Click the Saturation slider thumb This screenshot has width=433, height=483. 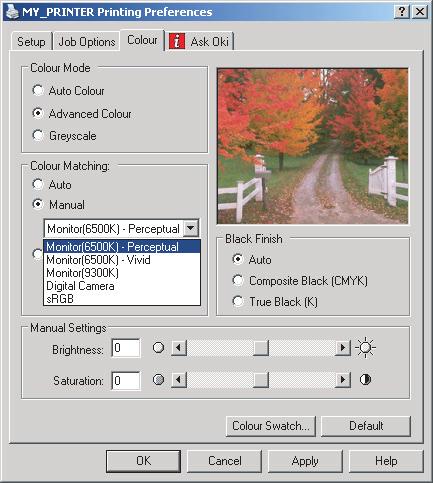point(261,380)
